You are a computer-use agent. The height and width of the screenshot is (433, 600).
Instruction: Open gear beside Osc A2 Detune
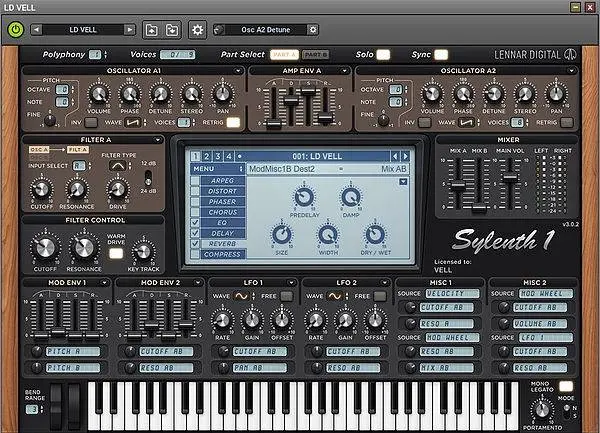coord(313,29)
